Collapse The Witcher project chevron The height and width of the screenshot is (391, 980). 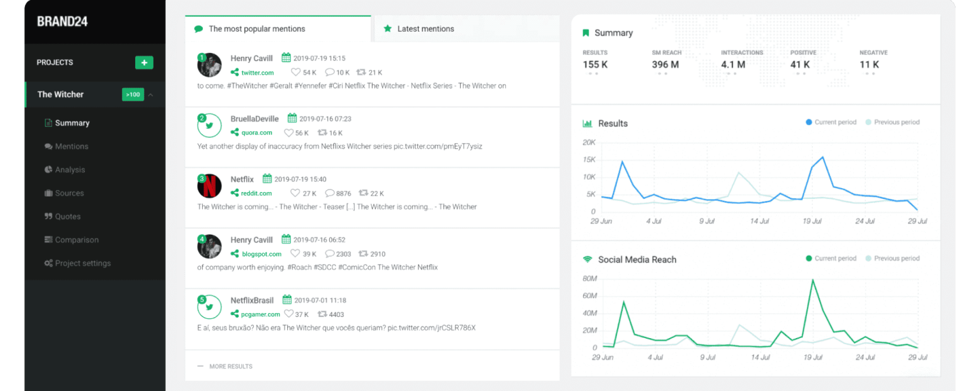(151, 95)
